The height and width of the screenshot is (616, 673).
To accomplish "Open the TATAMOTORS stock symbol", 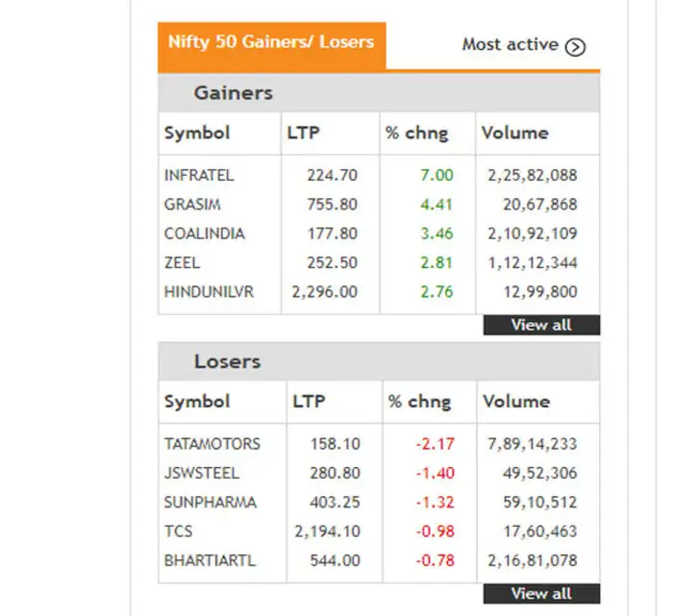I will click(212, 445).
